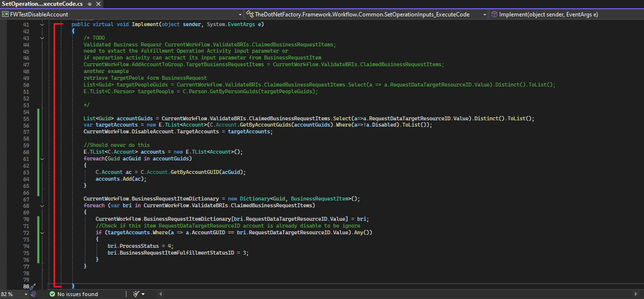The image size is (644, 299).
Task: Collapse the foreach bri loop at line 68
Action: pyautogui.click(x=42, y=205)
